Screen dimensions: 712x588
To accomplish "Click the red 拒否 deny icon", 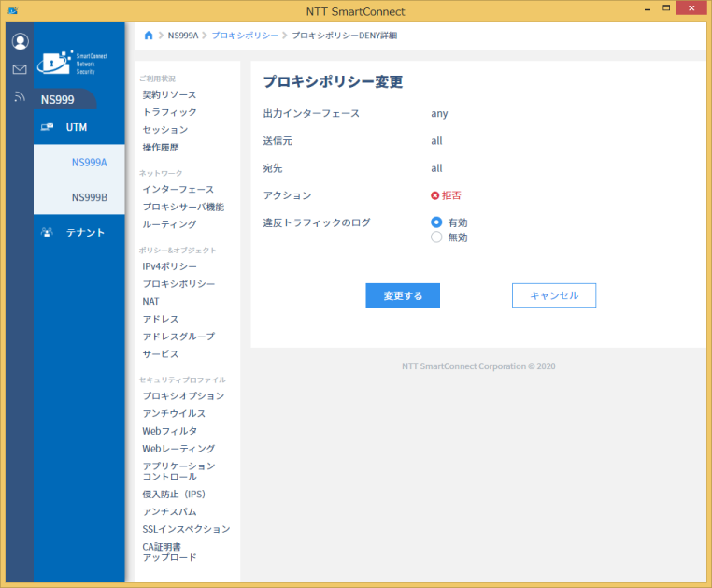I will [x=435, y=195].
